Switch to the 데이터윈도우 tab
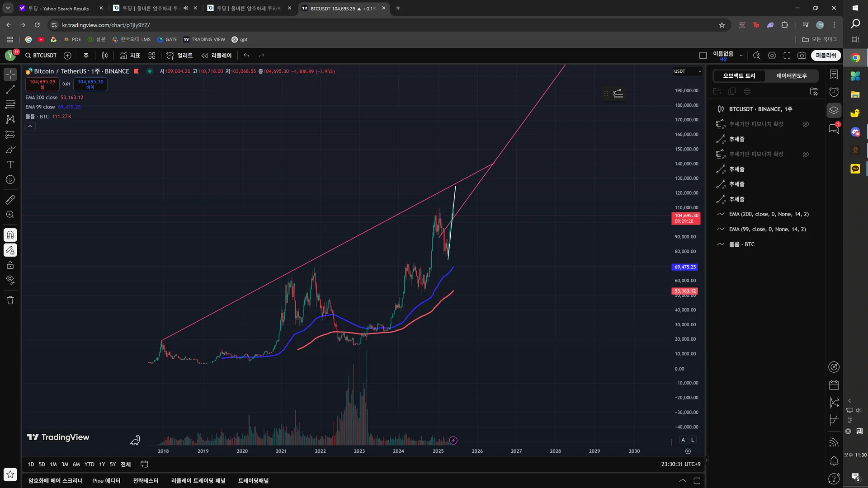Image resolution: width=868 pixels, height=488 pixels. pyautogui.click(x=791, y=76)
